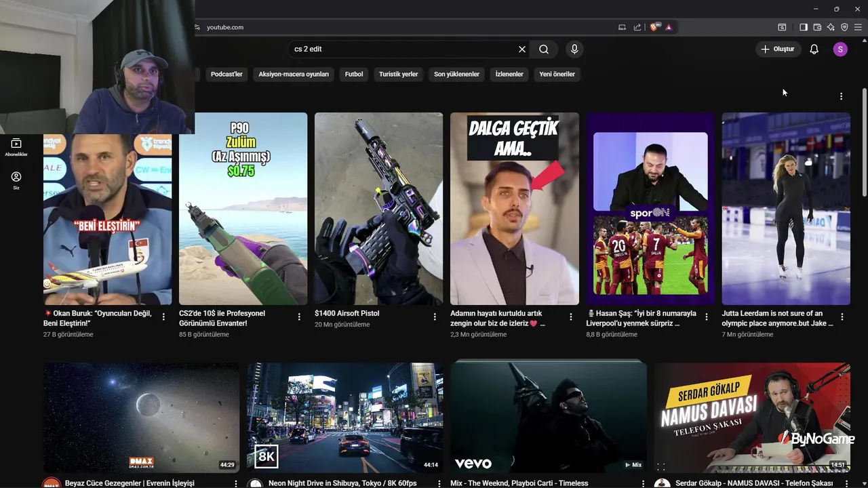Clear the search box with the X icon
The image size is (868, 488).
[x=522, y=49]
